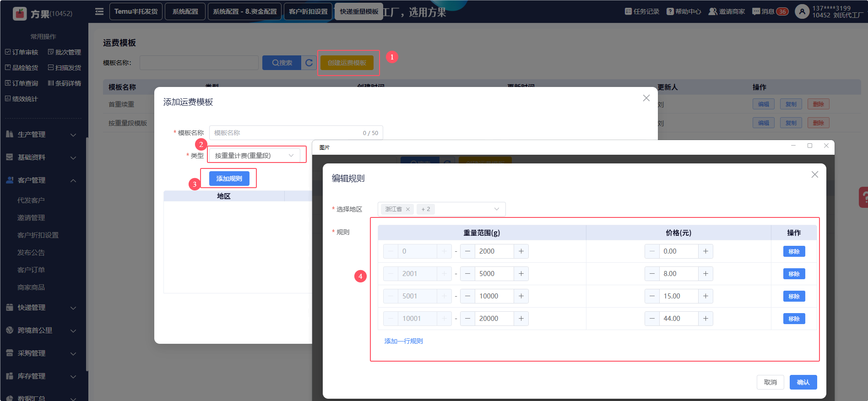Click the hamburger menu collapse icon
This screenshot has height=401, width=868.
(99, 11)
